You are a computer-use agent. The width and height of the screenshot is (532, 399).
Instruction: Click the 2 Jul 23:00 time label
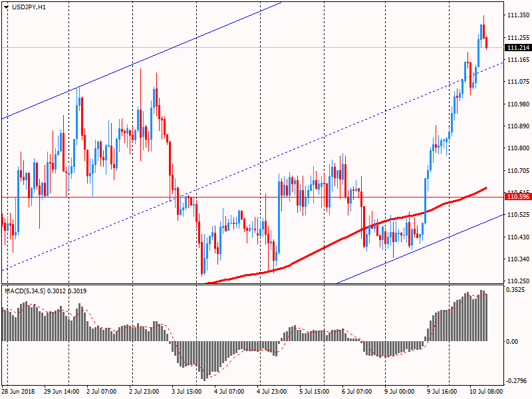144,392
